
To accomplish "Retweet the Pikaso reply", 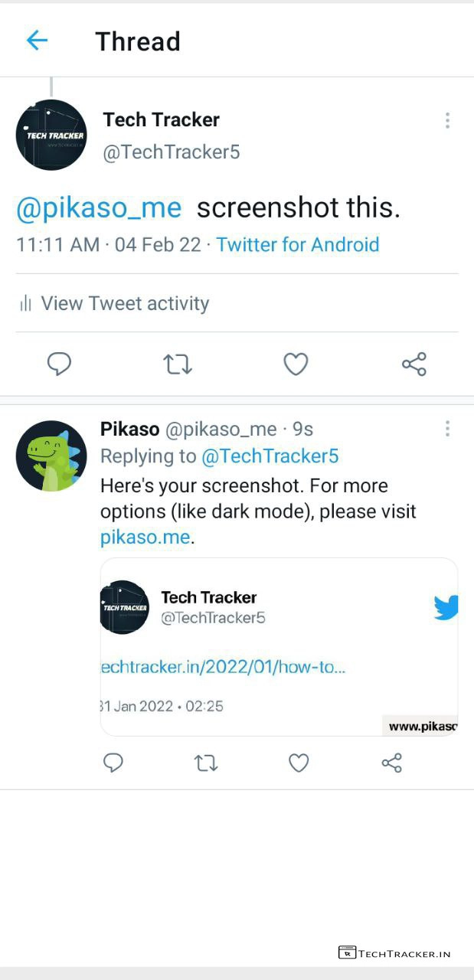I will click(x=206, y=763).
